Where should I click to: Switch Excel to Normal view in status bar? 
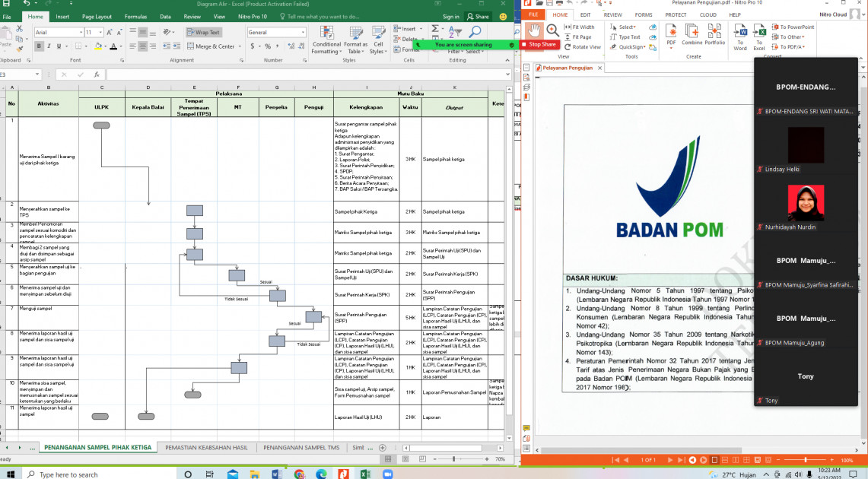coord(388,459)
